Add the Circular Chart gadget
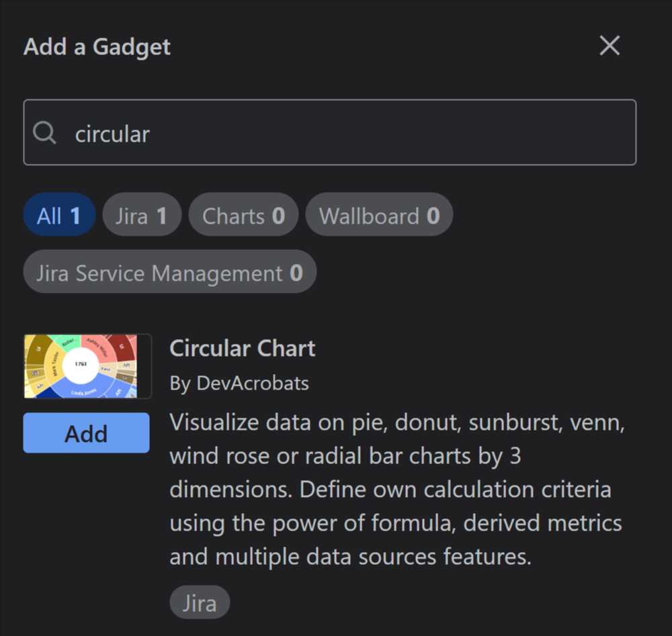This screenshot has width=672, height=636. [86, 433]
